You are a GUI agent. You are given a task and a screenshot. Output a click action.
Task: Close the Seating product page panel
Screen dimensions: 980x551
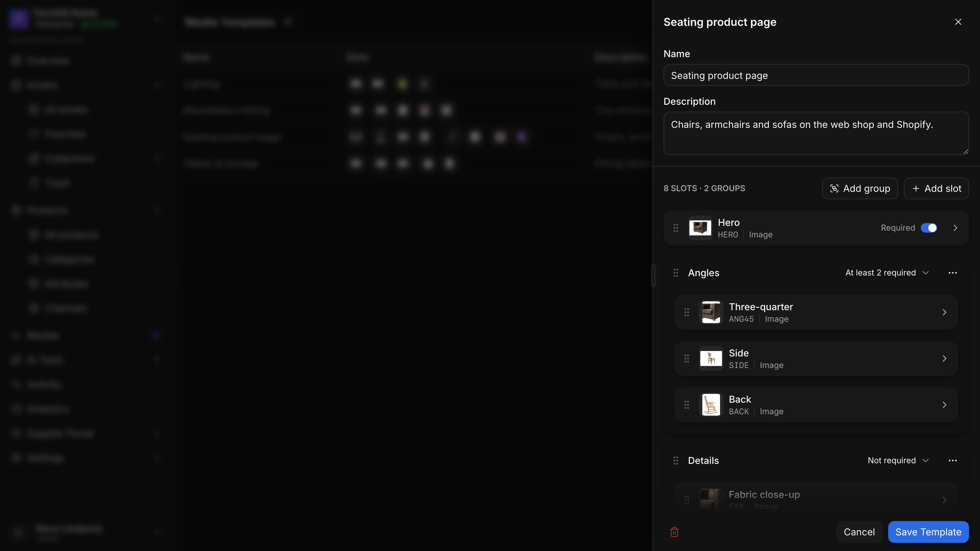coord(958,22)
